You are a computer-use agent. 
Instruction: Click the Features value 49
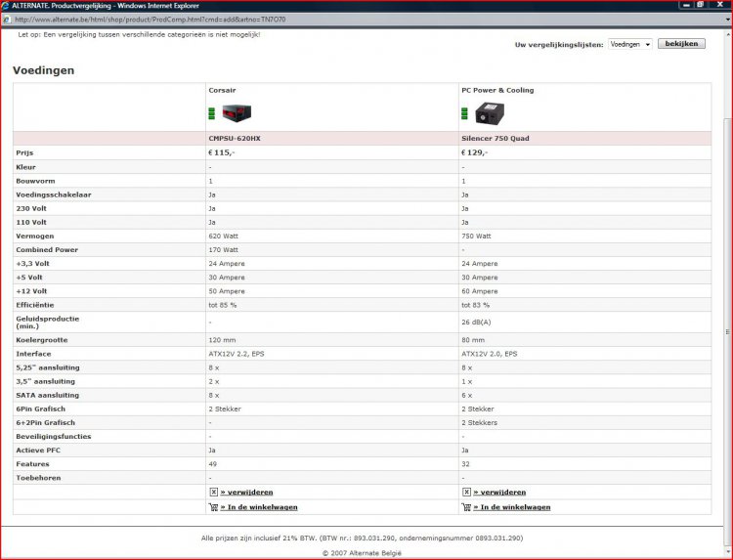(213, 464)
